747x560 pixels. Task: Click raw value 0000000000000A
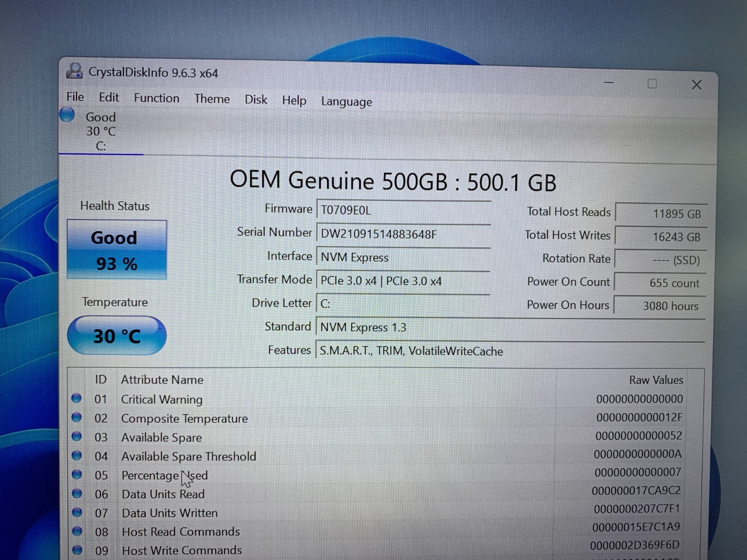point(638,454)
